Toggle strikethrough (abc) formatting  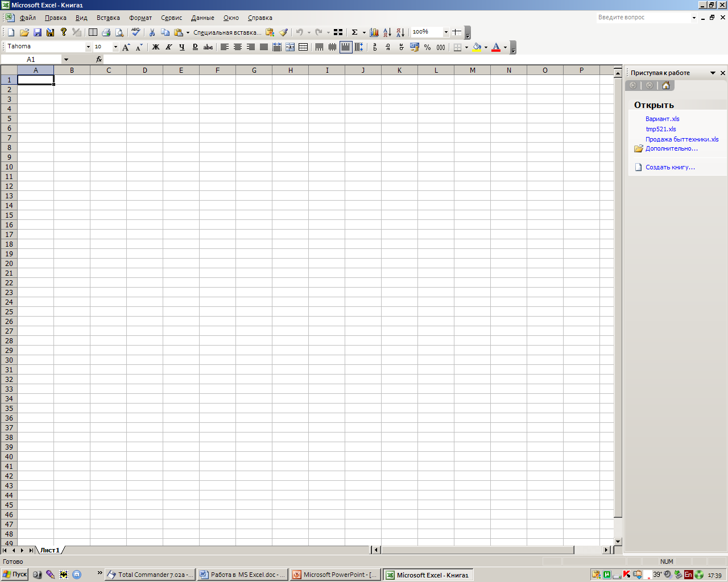(208, 47)
